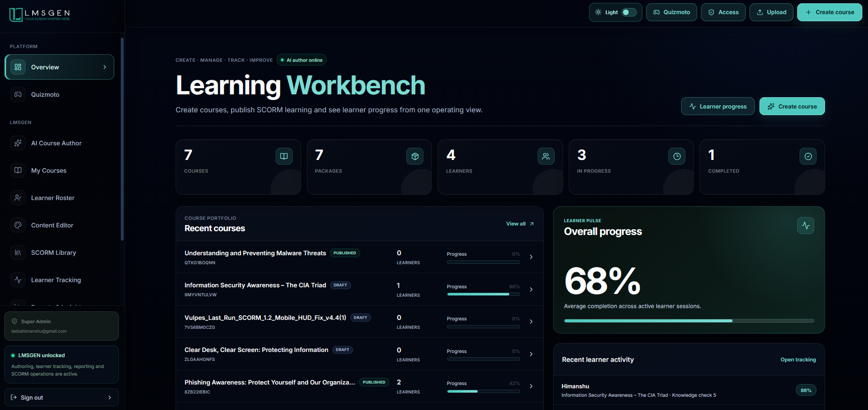Click the Open tracking link
Image resolution: width=868 pixels, height=410 pixels.
point(798,360)
